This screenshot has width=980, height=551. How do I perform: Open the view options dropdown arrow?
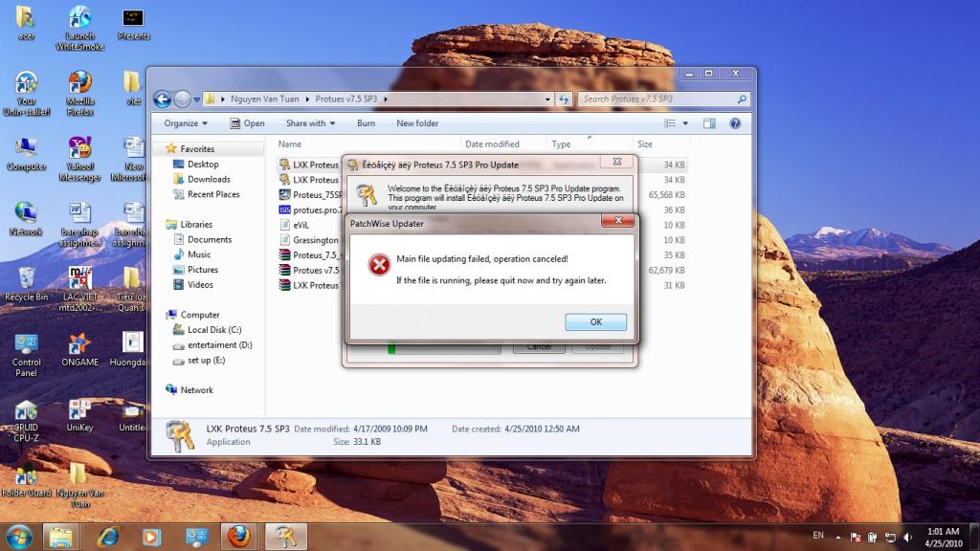[x=685, y=123]
